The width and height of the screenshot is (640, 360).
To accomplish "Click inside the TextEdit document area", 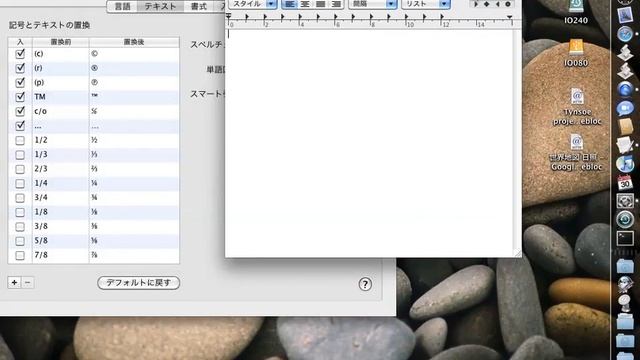I will [x=369, y=143].
